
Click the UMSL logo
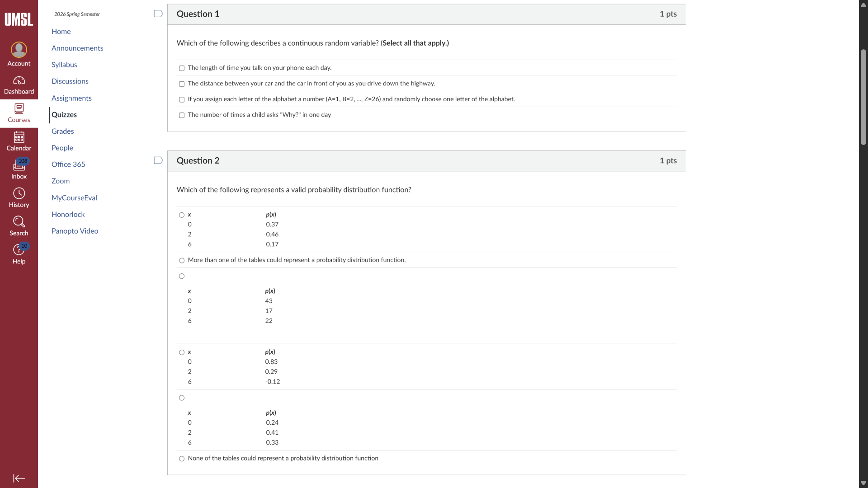pyautogui.click(x=19, y=19)
